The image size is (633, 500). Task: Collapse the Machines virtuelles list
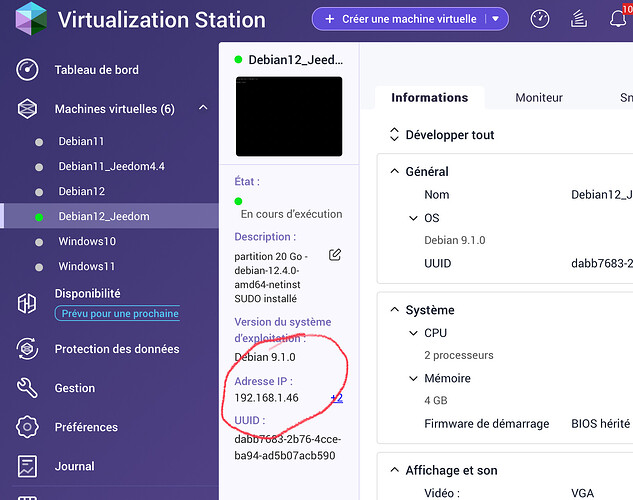click(x=202, y=109)
